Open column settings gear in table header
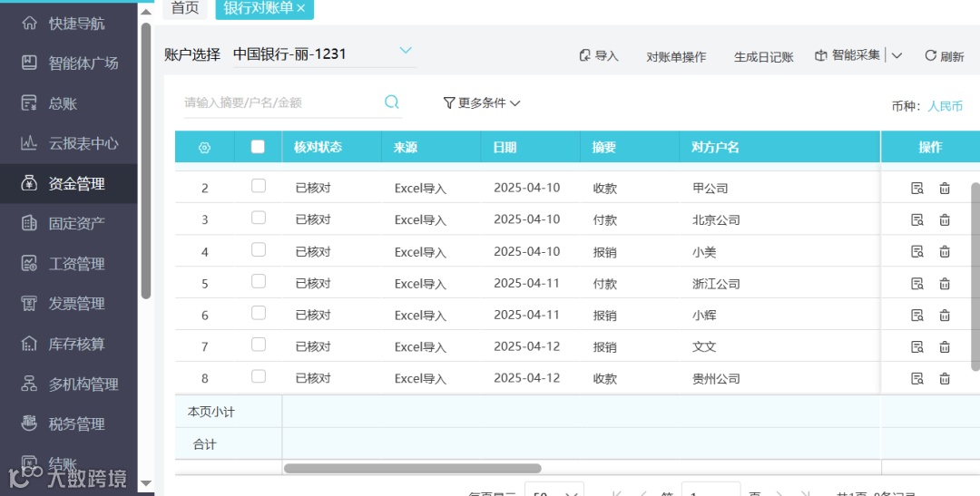The height and width of the screenshot is (496, 980). [204, 148]
